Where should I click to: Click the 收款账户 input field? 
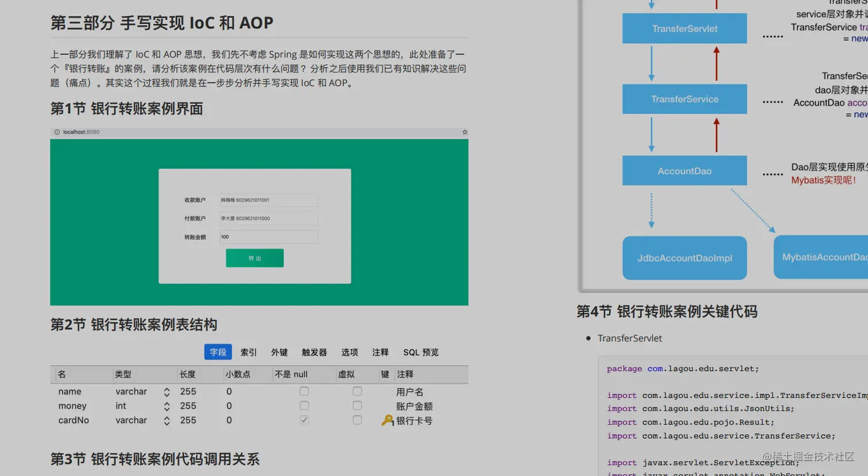coord(269,200)
